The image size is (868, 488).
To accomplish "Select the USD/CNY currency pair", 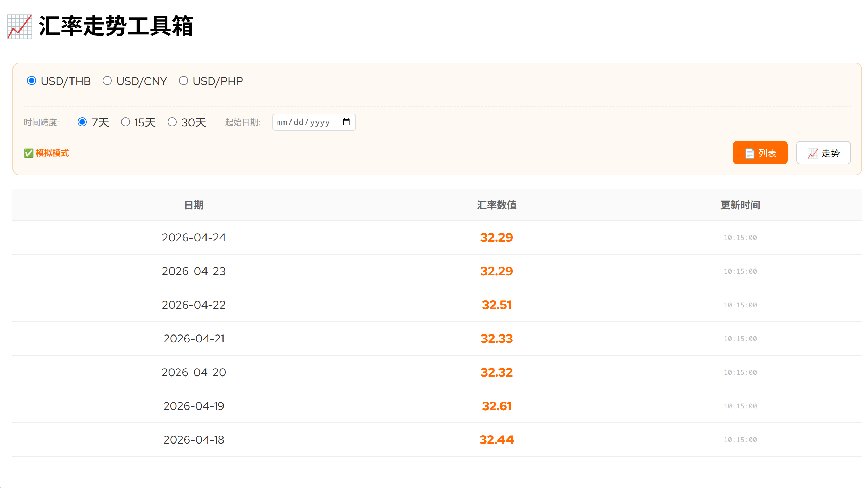I will point(107,81).
